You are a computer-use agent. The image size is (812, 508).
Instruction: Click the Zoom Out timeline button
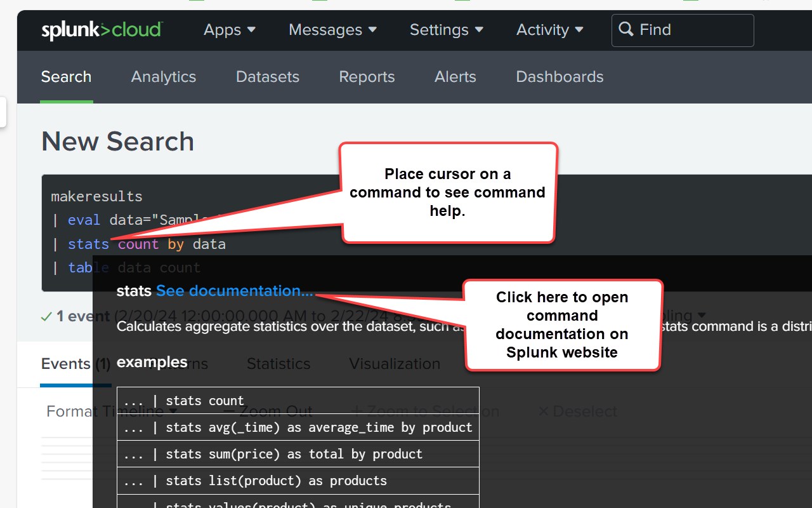tap(269, 411)
